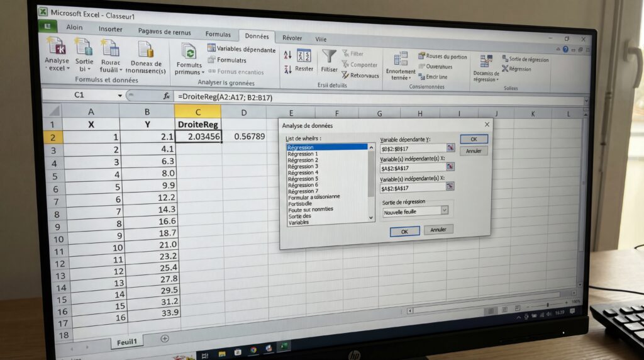644x360 pixels.
Task: Click the zoom slider handle
Action: 548,305
